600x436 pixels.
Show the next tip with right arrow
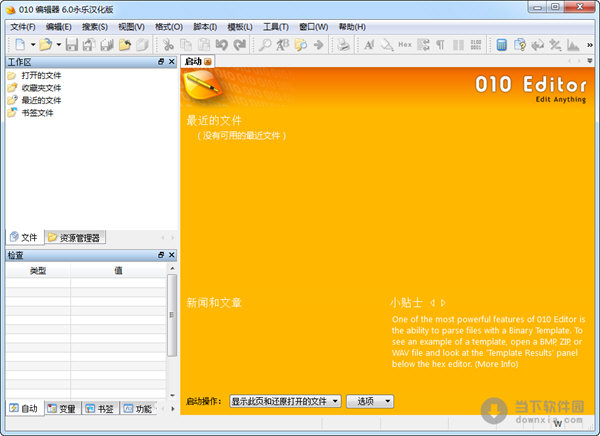click(x=443, y=303)
